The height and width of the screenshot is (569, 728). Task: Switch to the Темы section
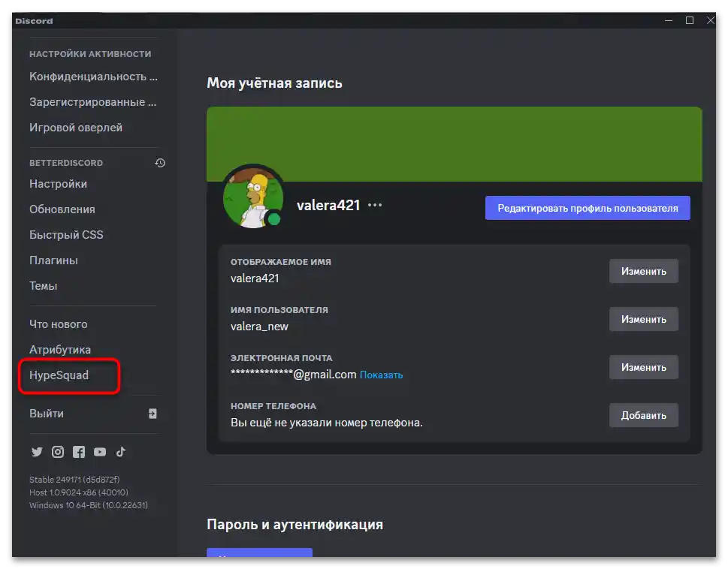point(43,285)
